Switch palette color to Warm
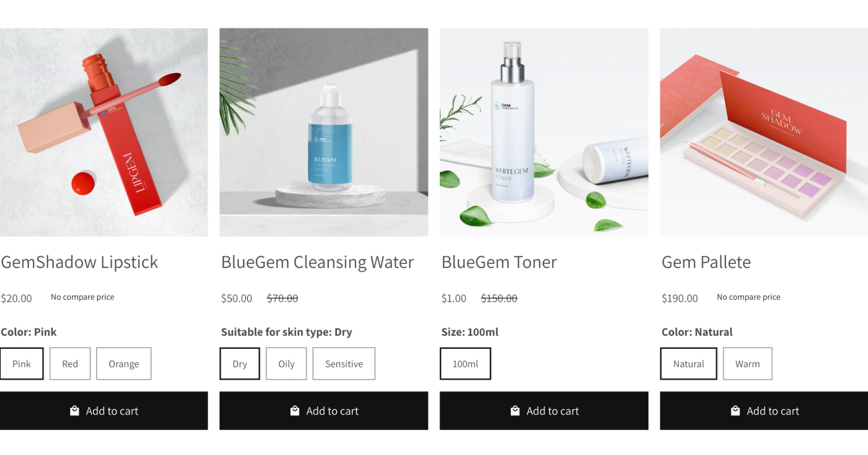Screen dimensions: 868x455 [x=747, y=363]
